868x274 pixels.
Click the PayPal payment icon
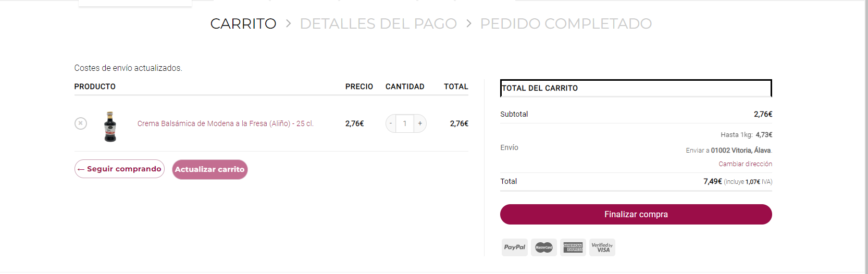coord(514,247)
